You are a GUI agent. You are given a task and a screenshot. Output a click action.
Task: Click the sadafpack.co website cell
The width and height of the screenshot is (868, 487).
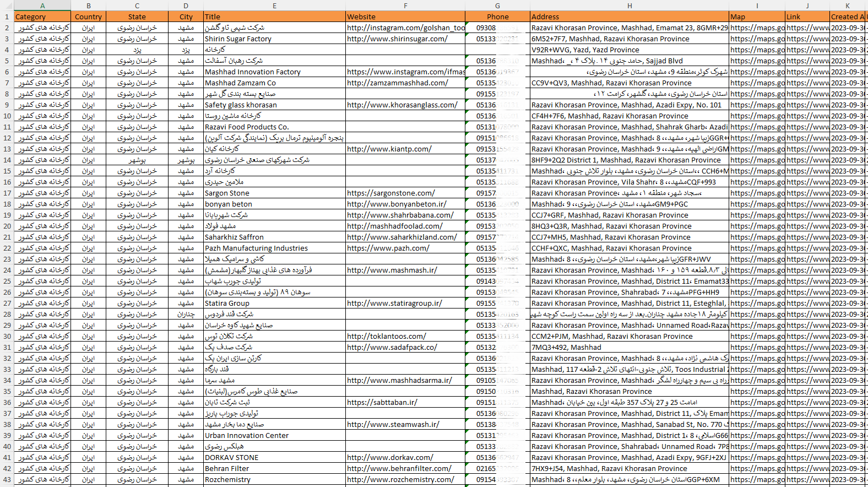point(405,347)
